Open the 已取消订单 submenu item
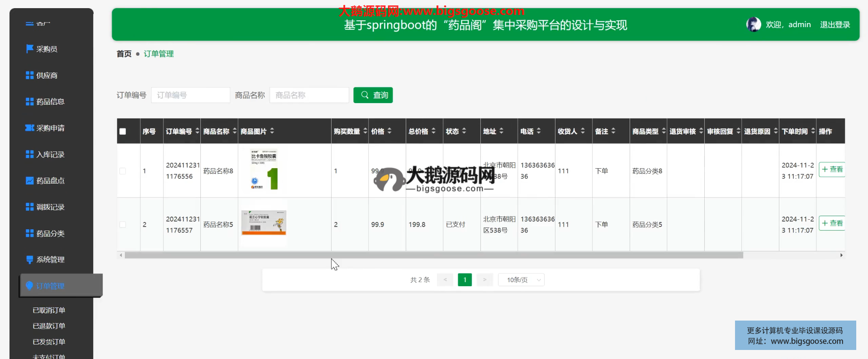This screenshot has height=359, width=868. tap(49, 310)
